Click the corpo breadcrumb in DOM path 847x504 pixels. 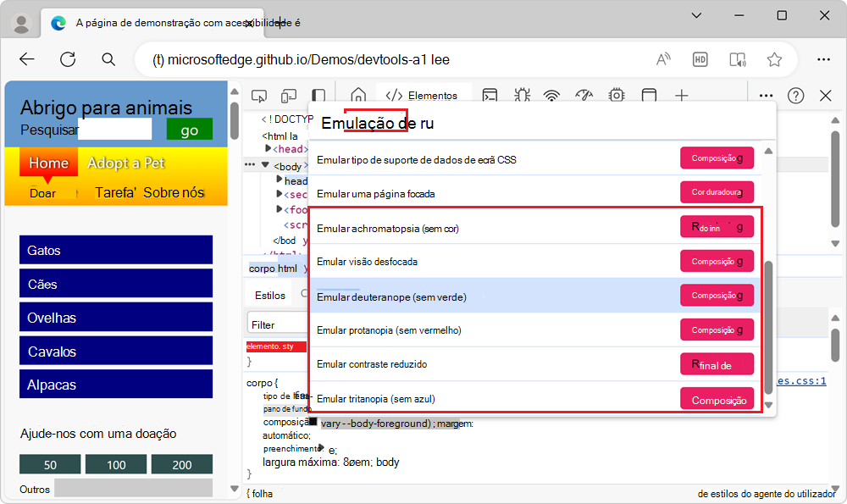click(262, 268)
